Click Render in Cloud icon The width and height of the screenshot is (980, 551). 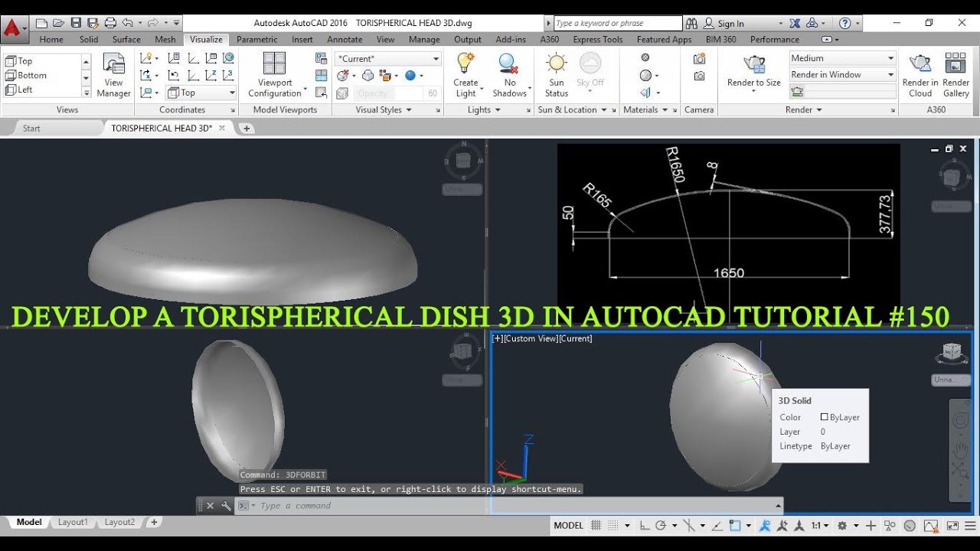click(920, 63)
